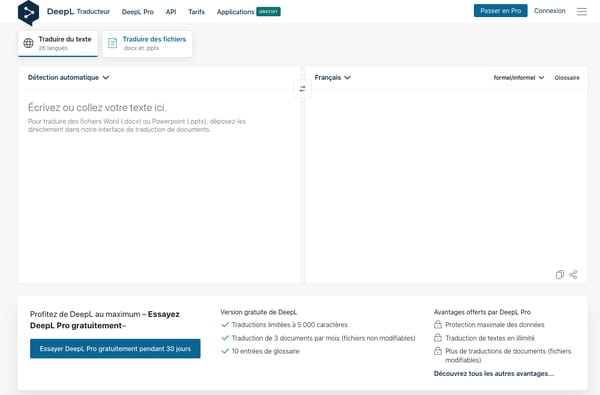Click the Connexion link

(x=549, y=11)
